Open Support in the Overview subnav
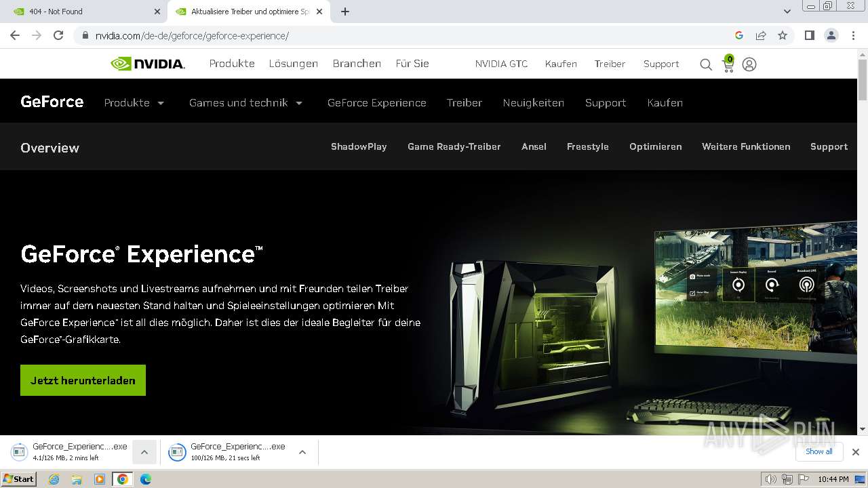This screenshot has height=488, width=868. pos(829,146)
